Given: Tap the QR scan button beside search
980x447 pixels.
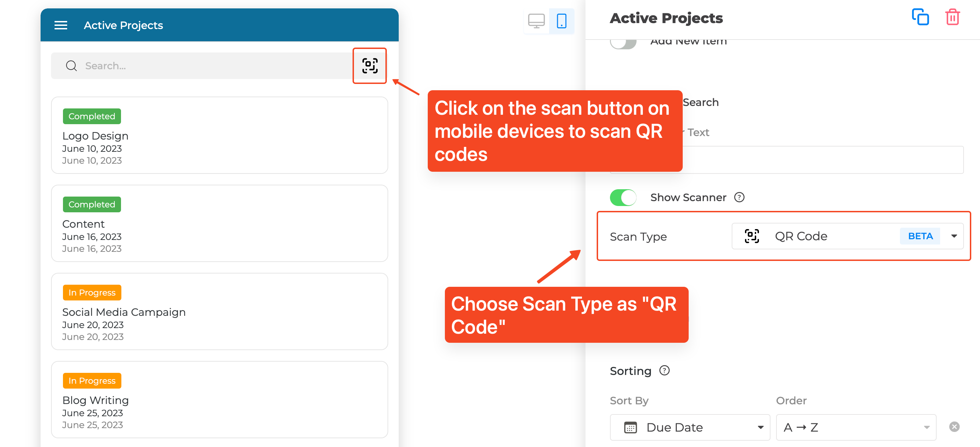Looking at the screenshot, I should coord(369,65).
